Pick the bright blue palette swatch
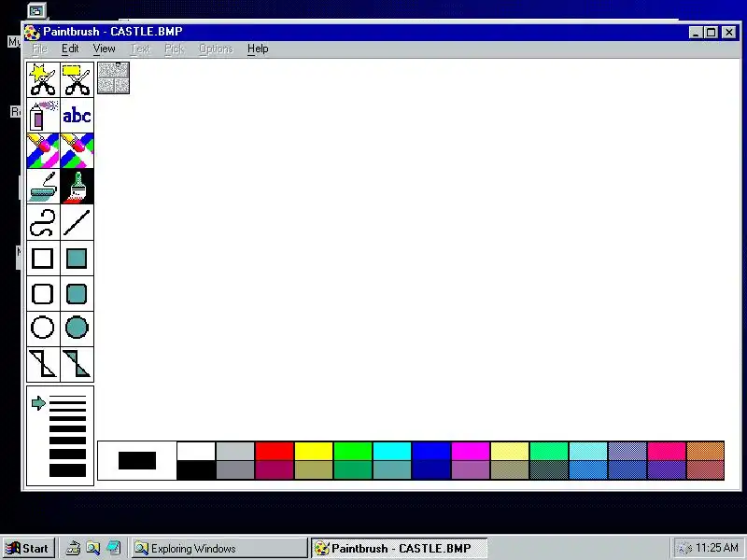This screenshot has height=560, width=747. (431, 452)
